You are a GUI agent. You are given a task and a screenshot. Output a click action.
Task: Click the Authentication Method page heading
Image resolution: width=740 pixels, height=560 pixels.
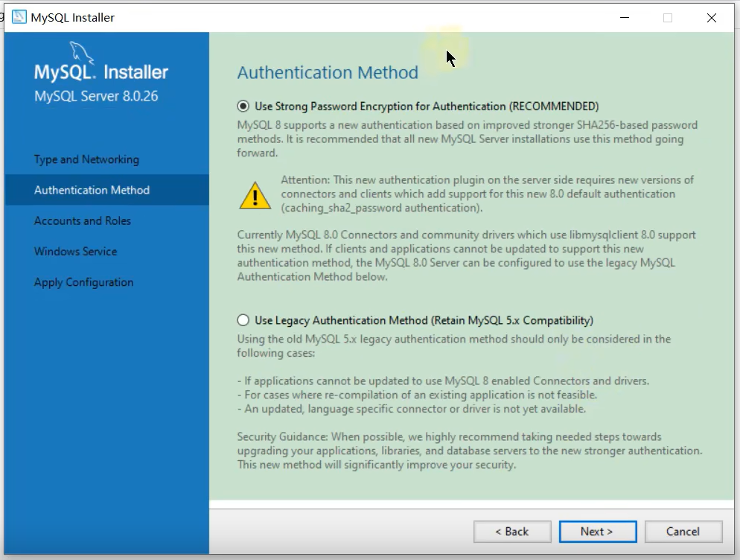click(328, 73)
